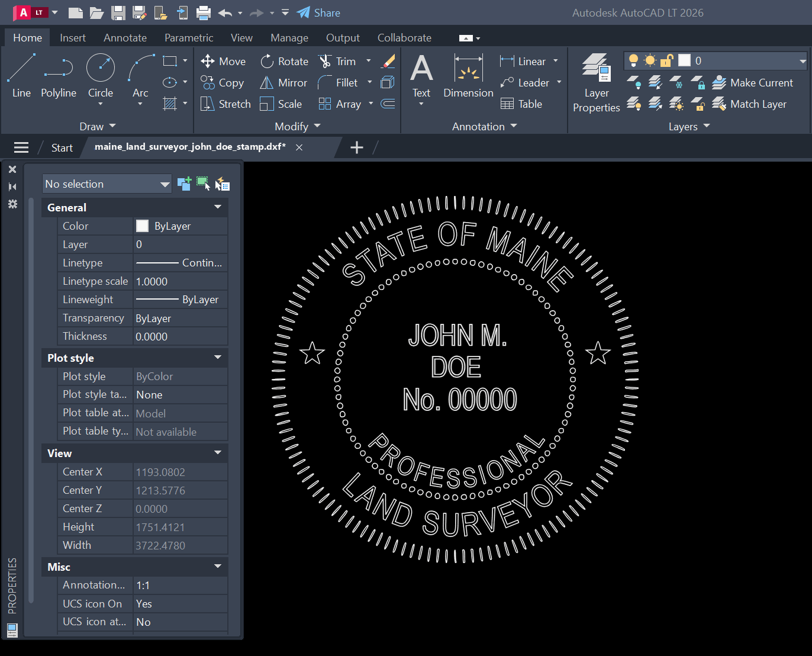Switch to the Parametric tab
This screenshot has width=812, height=656.
189,38
